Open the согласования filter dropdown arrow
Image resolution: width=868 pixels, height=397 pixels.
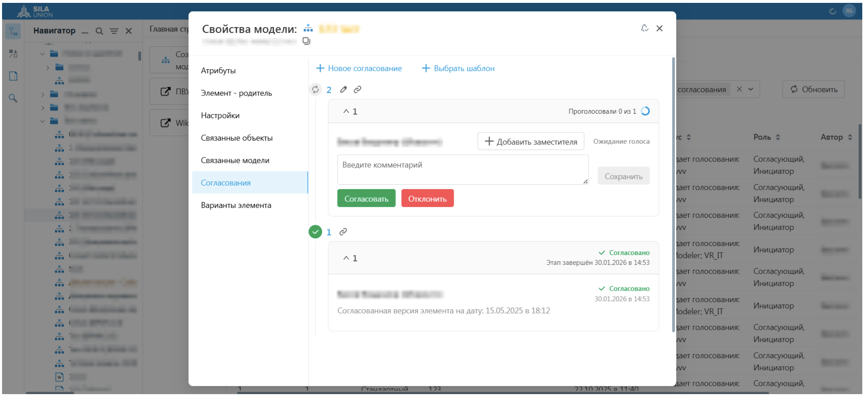click(750, 89)
